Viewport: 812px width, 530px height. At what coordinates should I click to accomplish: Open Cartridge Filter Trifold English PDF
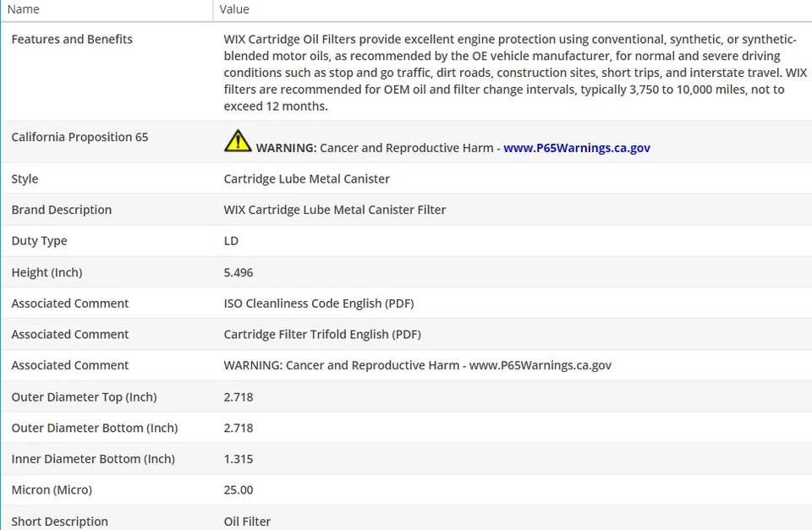321,335
